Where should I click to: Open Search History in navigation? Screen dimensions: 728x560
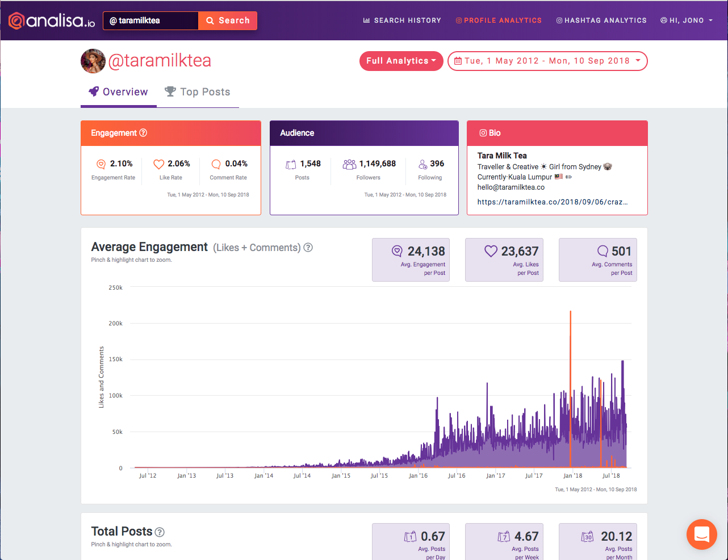click(x=403, y=20)
